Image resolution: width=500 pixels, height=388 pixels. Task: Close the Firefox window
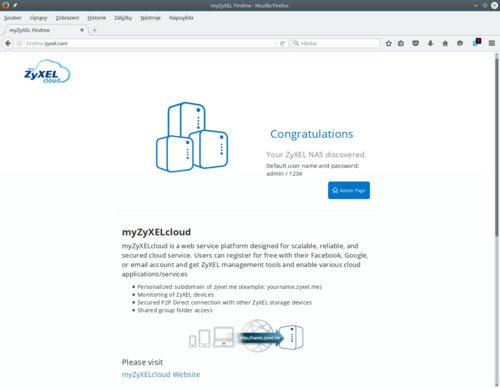coord(494,5)
